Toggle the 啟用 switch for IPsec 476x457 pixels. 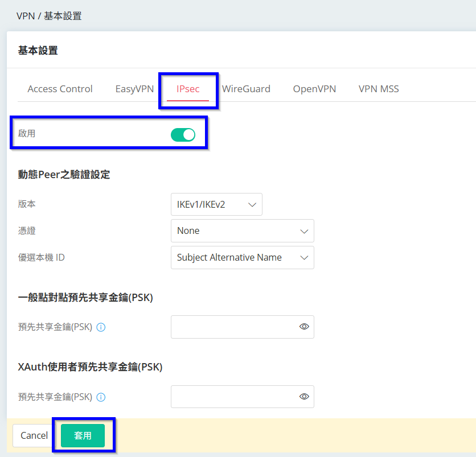(x=183, y=134)
